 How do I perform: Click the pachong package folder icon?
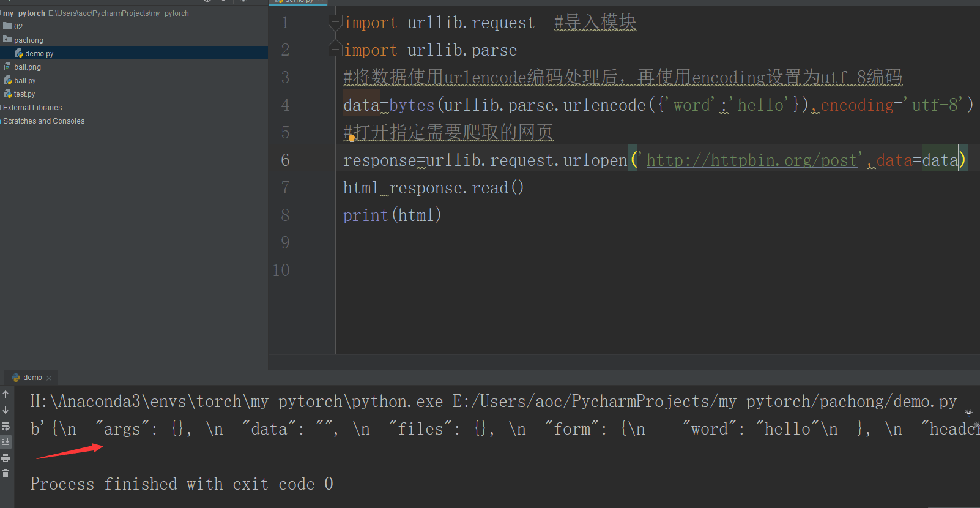7,39
